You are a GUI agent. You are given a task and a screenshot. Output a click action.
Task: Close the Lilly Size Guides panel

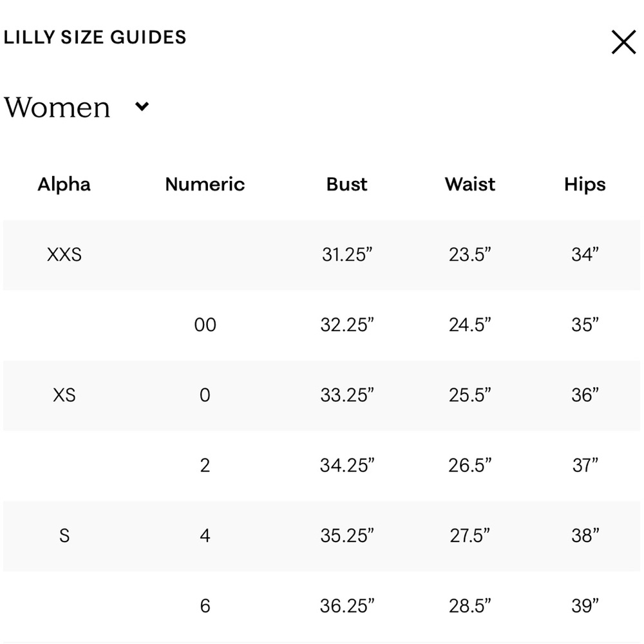623,42
